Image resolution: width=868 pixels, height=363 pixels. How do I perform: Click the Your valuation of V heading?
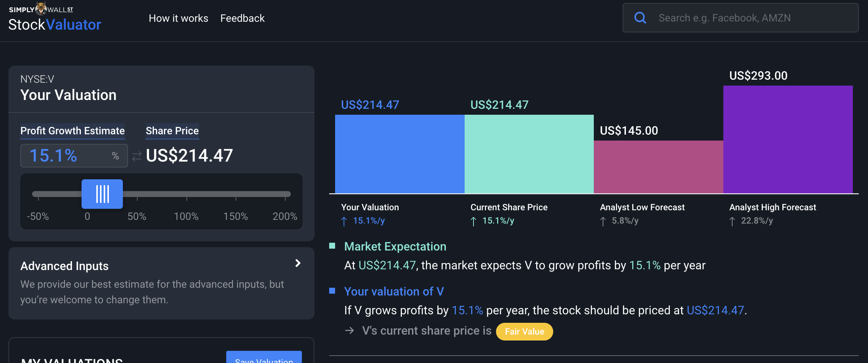click(394, 291)
